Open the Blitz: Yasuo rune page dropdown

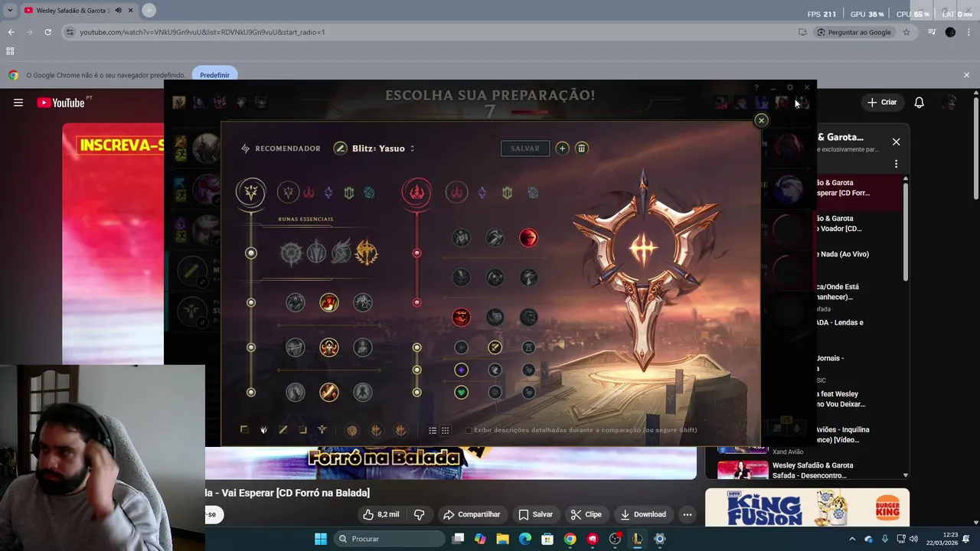tap(384, 148)
